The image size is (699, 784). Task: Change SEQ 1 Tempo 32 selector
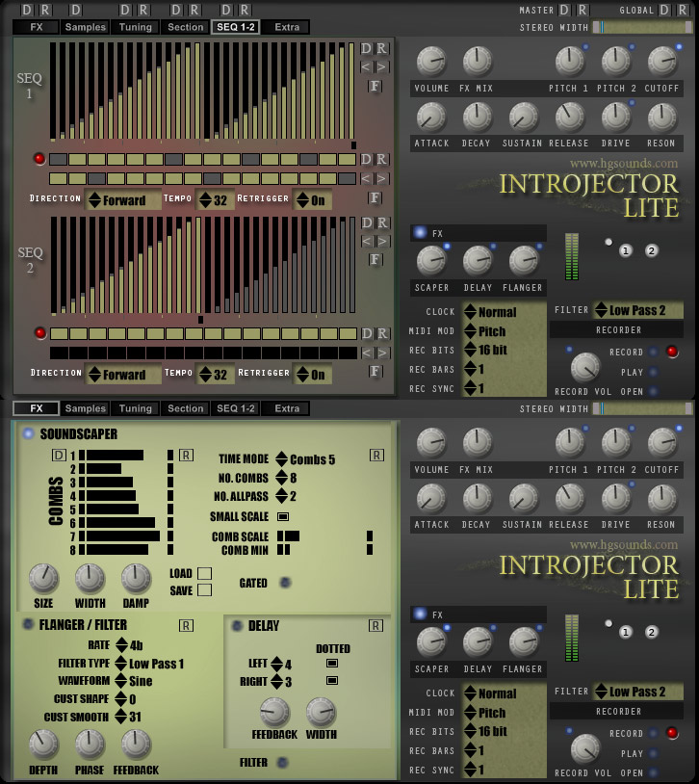click(x=214, y=200)
